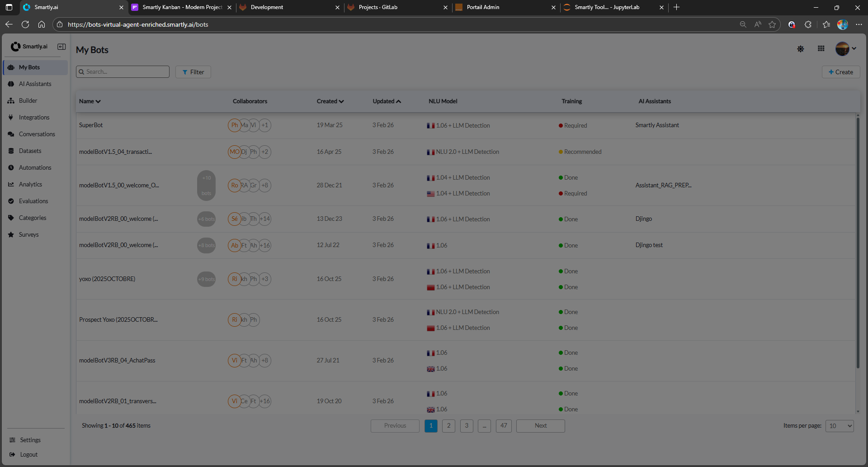Switch to Projects · GitLab tab
The image size is (868, 467).
coord(398,7)
